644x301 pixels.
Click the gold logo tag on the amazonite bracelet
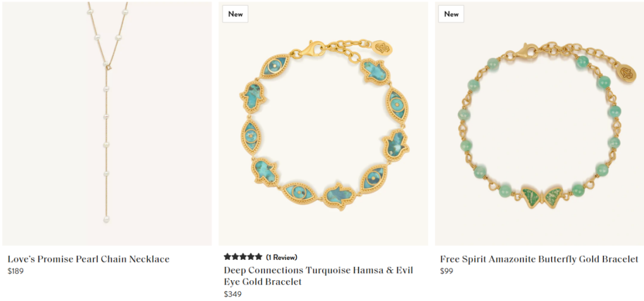point(625,73)
